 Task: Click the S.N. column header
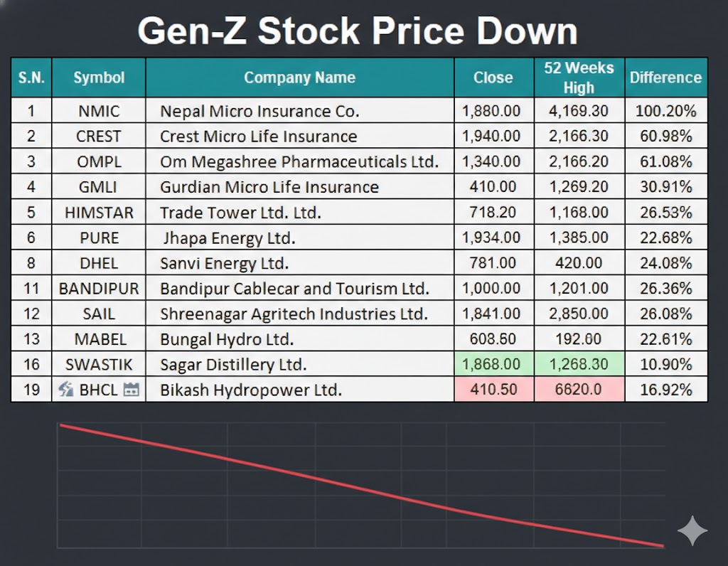(31, 78)
